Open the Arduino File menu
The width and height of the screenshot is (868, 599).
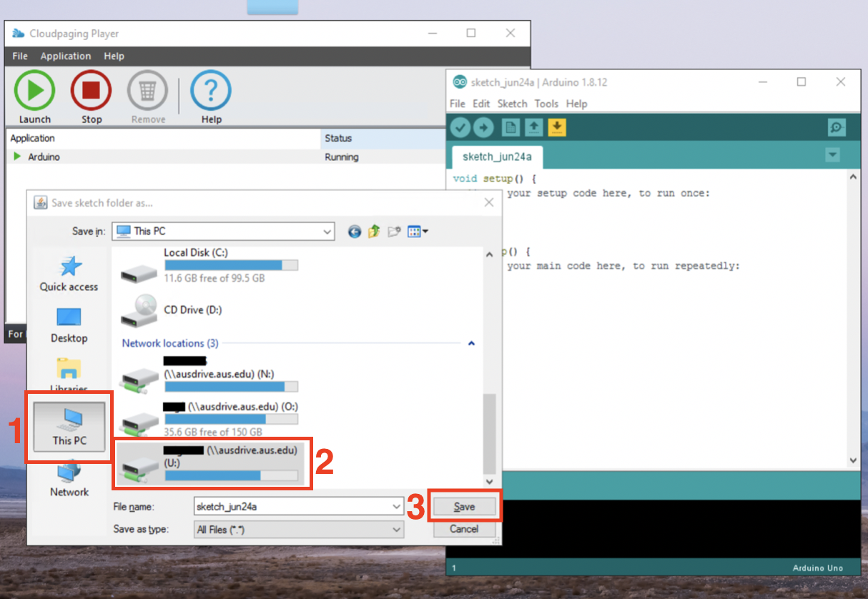[458, 104]
